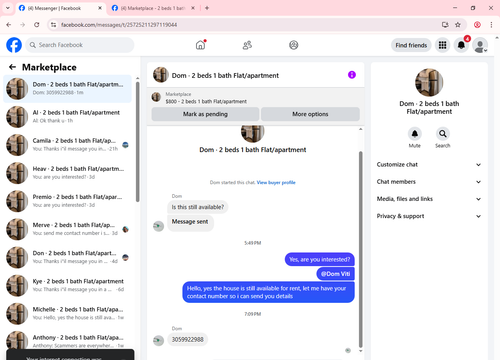Open the Chrome three-dot menu
This screenshot has height=360, width=500.
[491, 25]
